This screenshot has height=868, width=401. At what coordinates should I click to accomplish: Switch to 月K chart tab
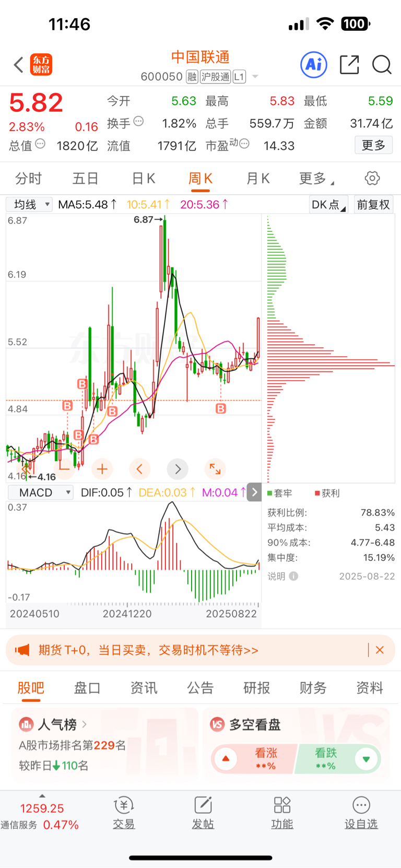click(258, 179)
